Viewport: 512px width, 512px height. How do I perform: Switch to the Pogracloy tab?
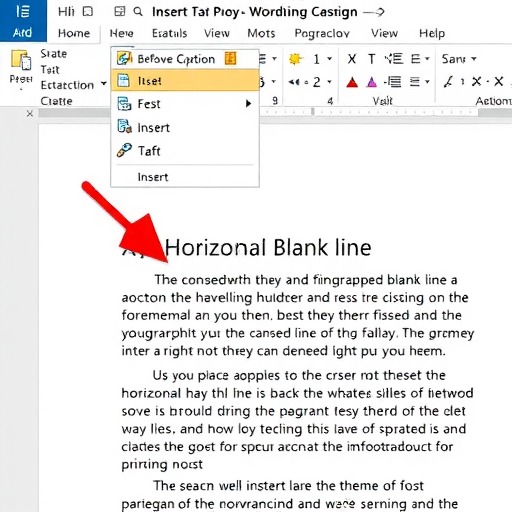click(x=322, y=33)
